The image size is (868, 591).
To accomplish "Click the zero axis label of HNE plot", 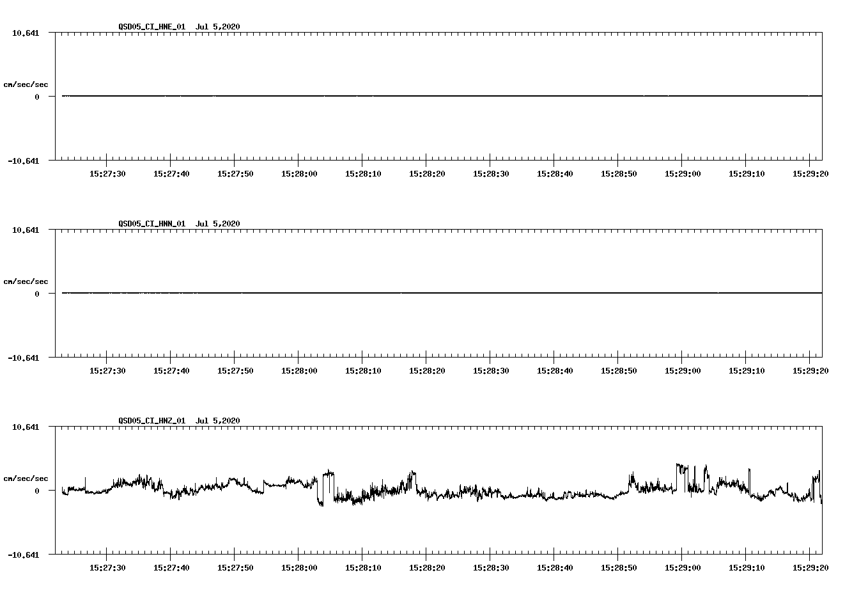I will coord(37,97).
